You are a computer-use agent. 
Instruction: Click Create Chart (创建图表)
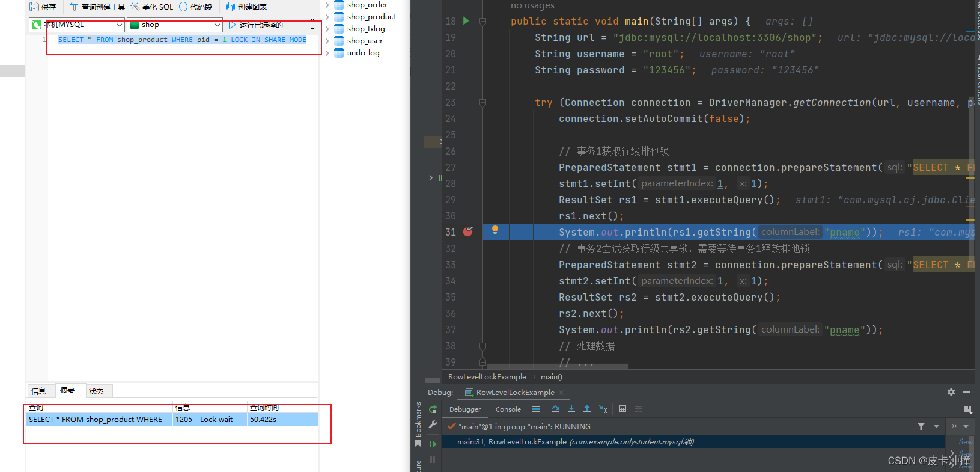[246, 7]
